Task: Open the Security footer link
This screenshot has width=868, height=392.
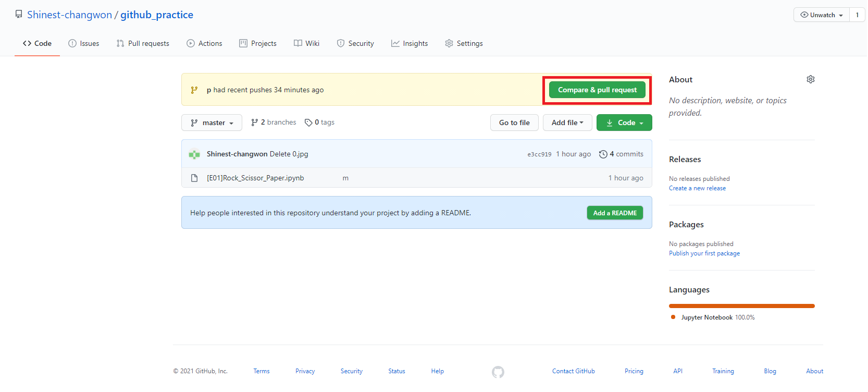Action: (351, 371)
